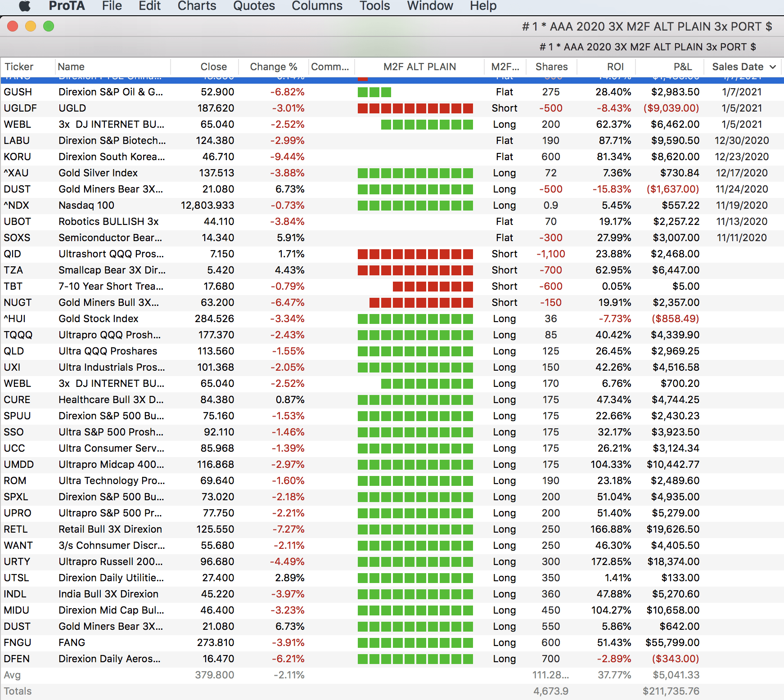Select the WANT ticker cell
Viewport: 784px width, 700px height.
[x=18, y=545]
